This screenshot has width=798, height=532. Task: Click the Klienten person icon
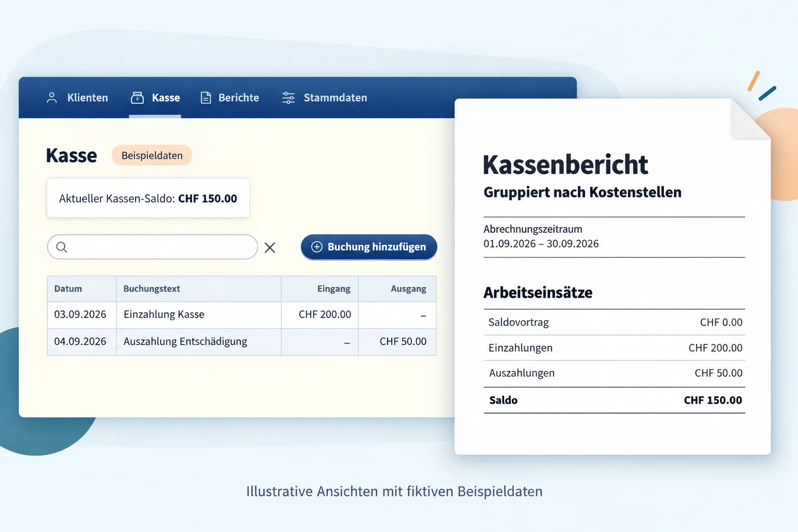pyautogui.click(x=51, y=98)
